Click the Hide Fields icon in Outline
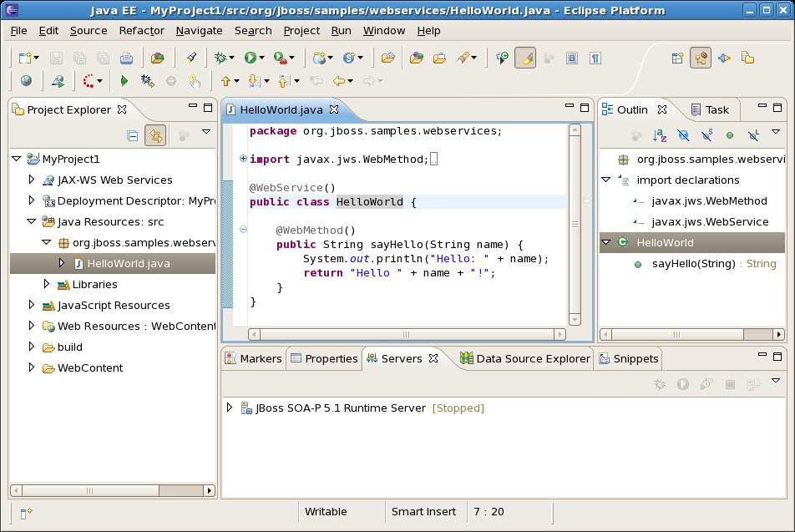Viewport: 795px width, 532px height. click(683, 135)
